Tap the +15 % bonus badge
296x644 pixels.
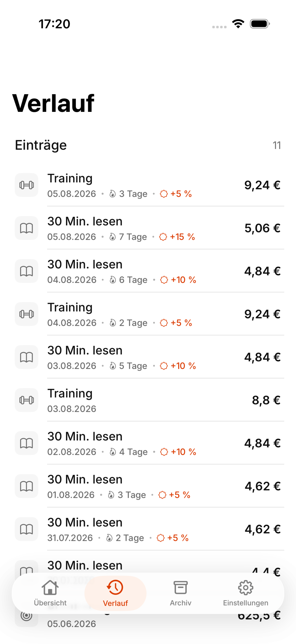[177, 237]
